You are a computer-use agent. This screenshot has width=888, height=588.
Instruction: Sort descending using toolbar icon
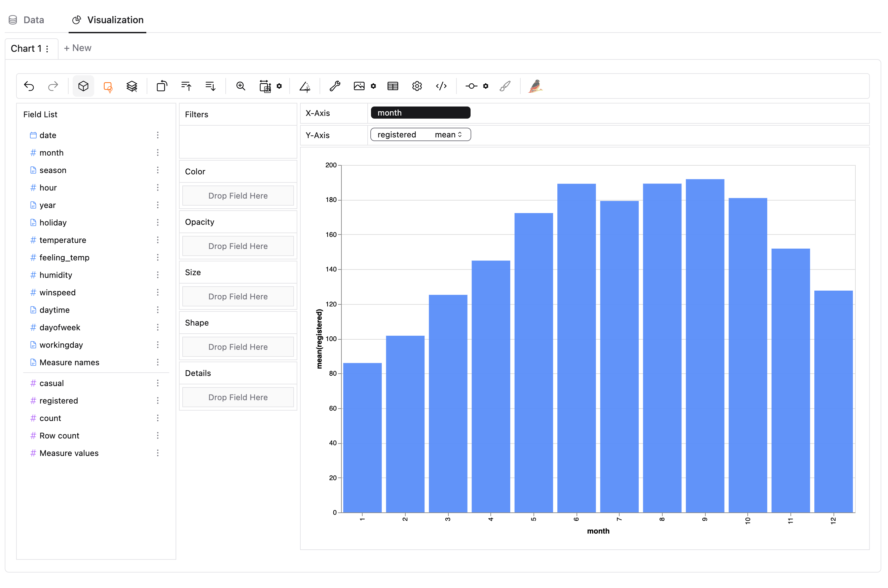pyautogui.click(x=210, y=86)
